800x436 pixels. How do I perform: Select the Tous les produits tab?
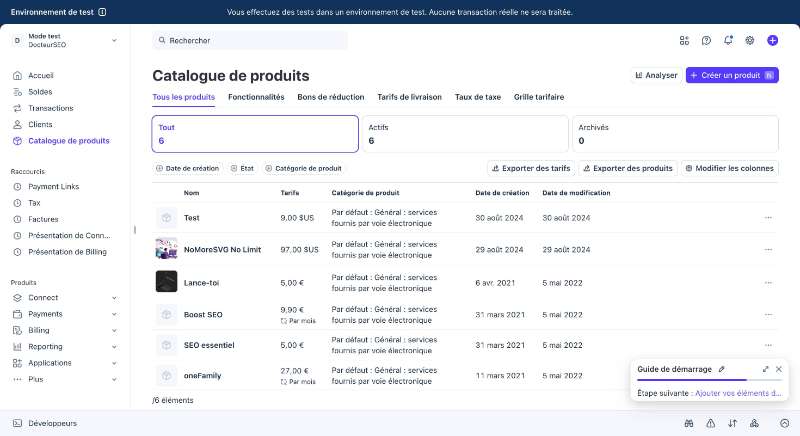click(184, 97)
